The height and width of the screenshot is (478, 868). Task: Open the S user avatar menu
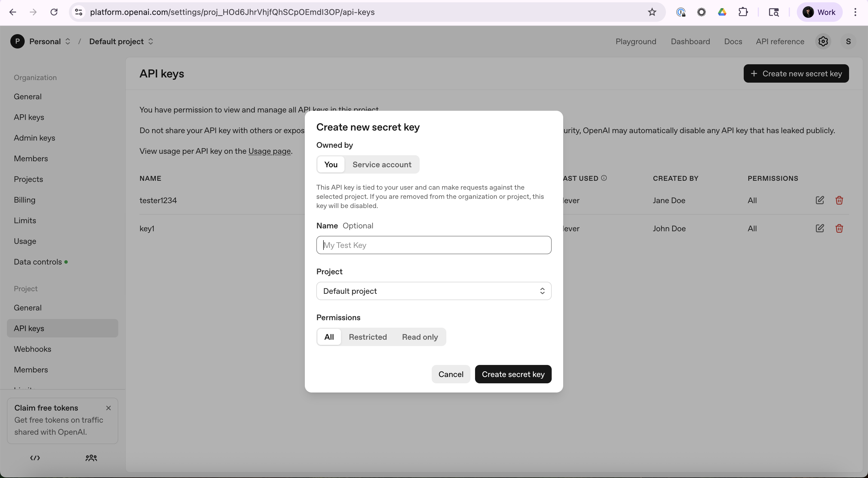[848, 41]
